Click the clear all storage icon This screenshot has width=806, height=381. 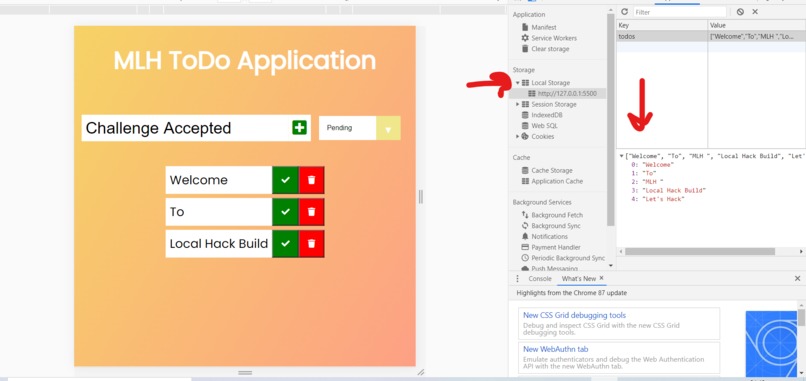click(740, 11)
